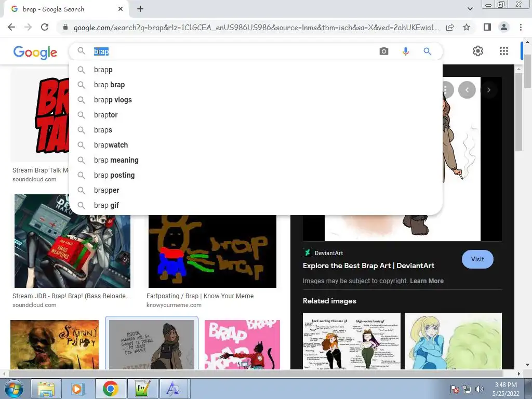Reload the current page
The height and width of the screenshot is (399, 532).
click(x=45, y=27)
